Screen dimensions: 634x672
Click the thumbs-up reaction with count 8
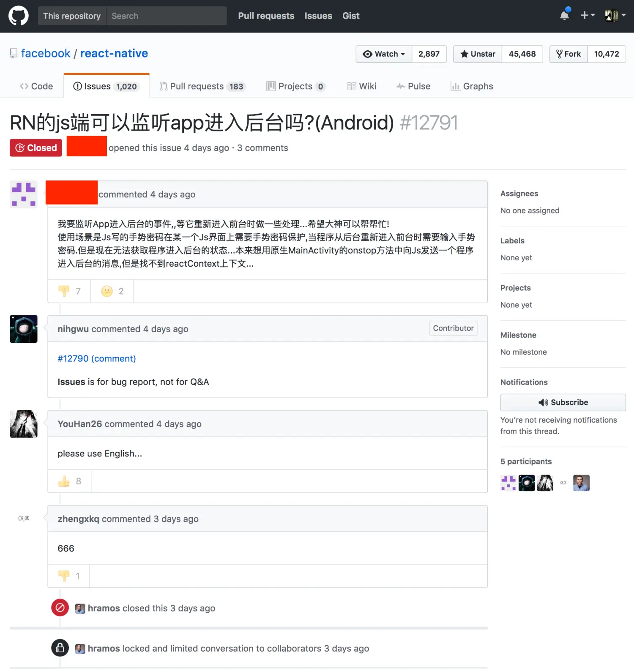70,481
